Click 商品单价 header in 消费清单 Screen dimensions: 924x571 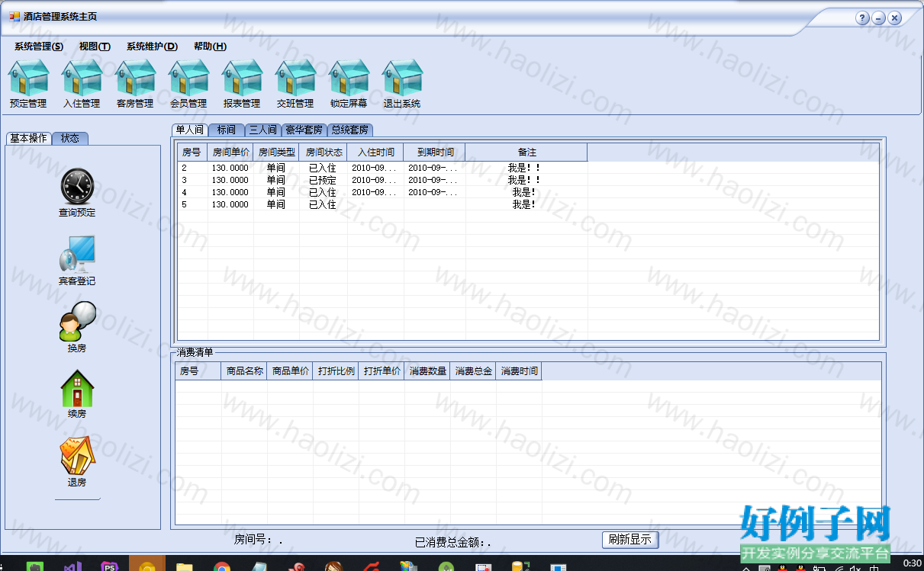pos(290,371)
